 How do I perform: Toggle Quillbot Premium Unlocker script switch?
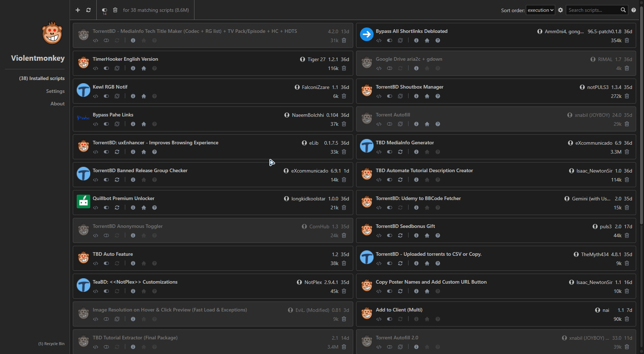point(106,208)
